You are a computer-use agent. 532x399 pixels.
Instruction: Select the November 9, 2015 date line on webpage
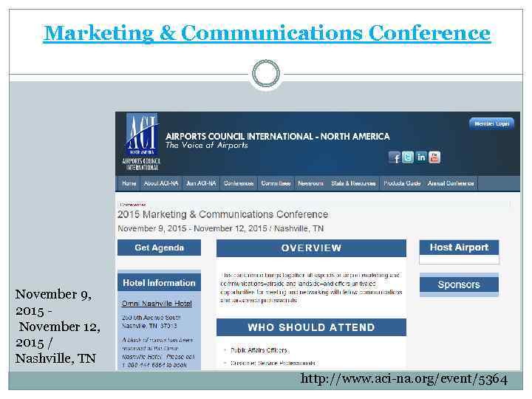[220, 228]
